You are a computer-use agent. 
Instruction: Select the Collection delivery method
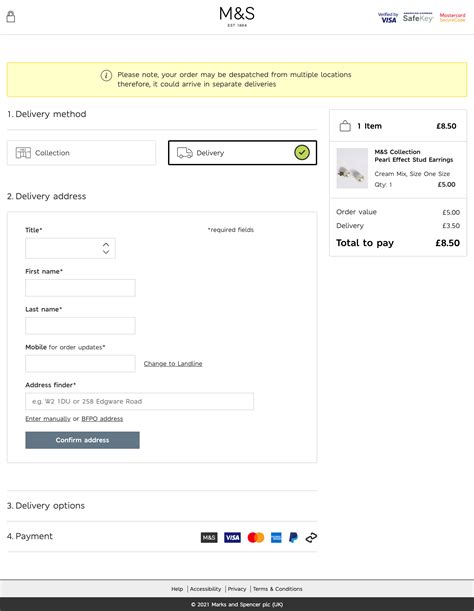pyautogui.click(x=81, y=153)
